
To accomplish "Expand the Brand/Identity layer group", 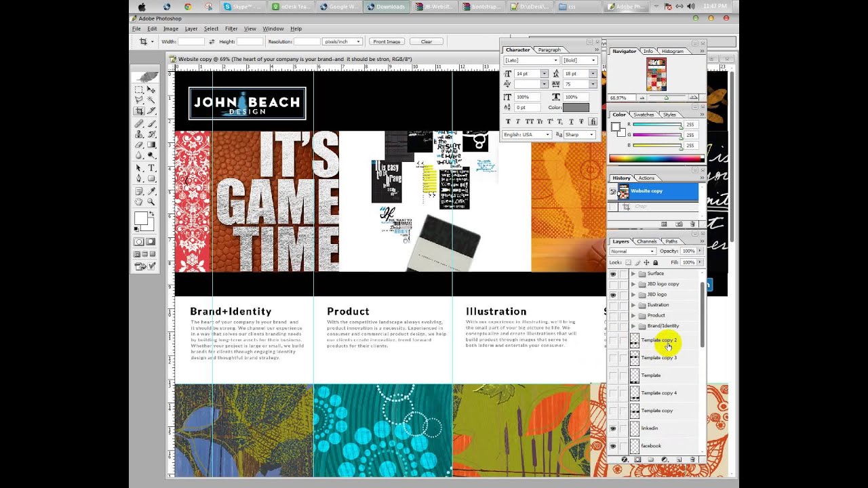I will coord(633,326).
